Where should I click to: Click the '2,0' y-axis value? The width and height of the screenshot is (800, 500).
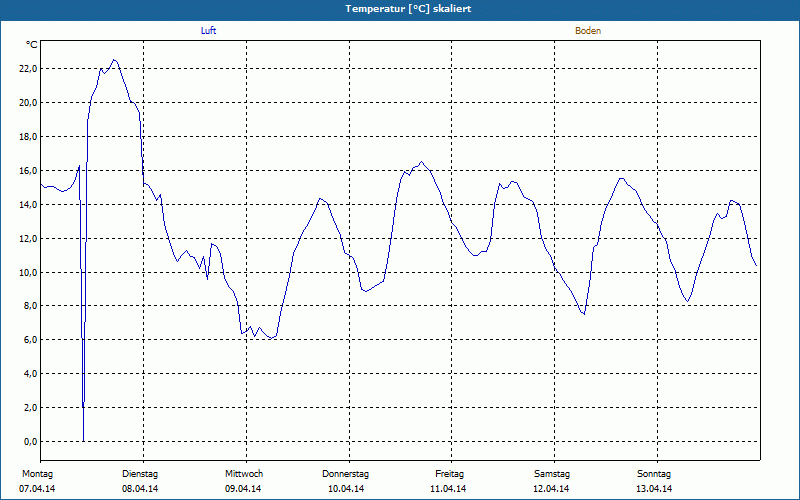click(30, 408)
